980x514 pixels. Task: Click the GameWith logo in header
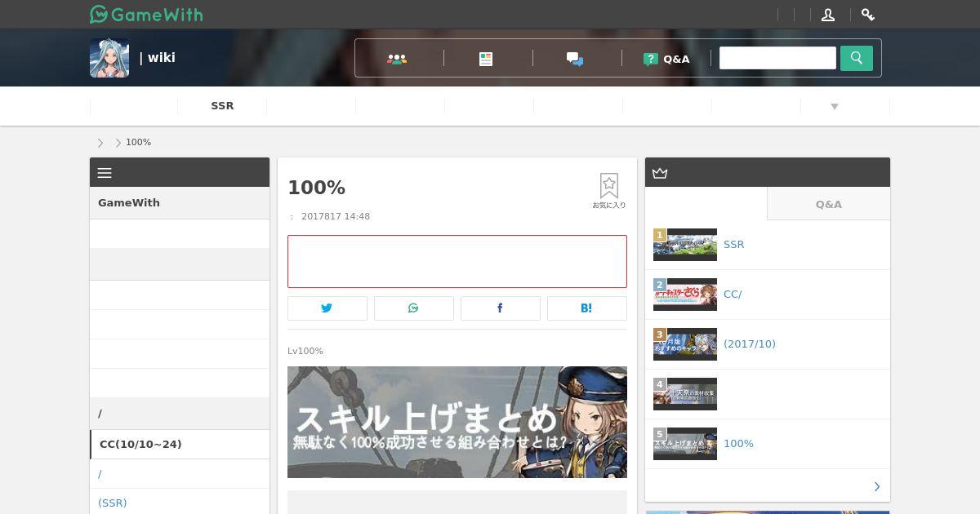(x=146, y=15)
